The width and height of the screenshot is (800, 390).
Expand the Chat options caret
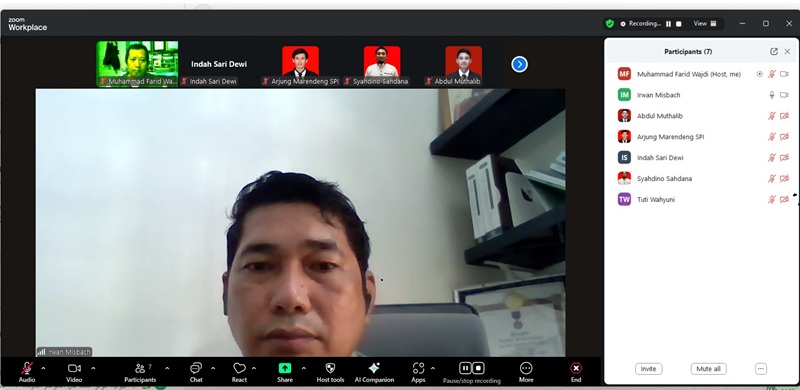click(x=213, y=368)
